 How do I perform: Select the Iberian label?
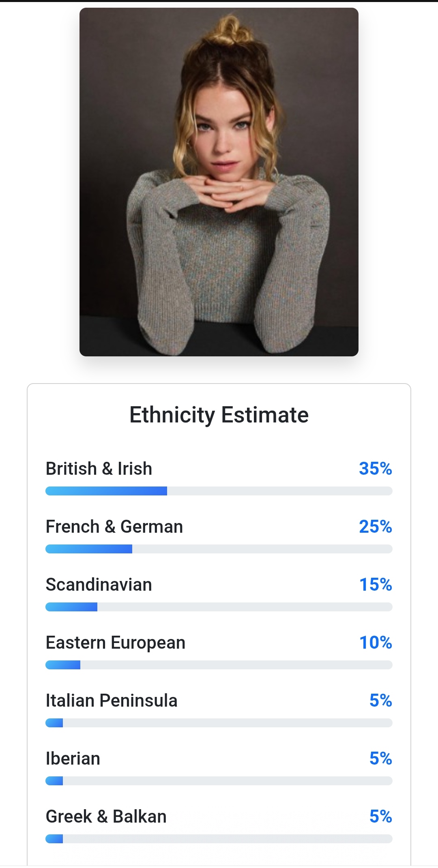(x=73, y=759)
